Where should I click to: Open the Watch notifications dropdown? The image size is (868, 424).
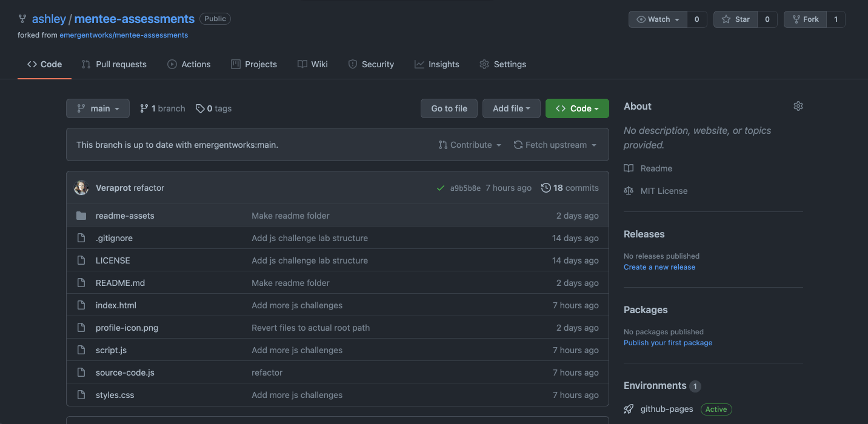click(x=658, y=19)
